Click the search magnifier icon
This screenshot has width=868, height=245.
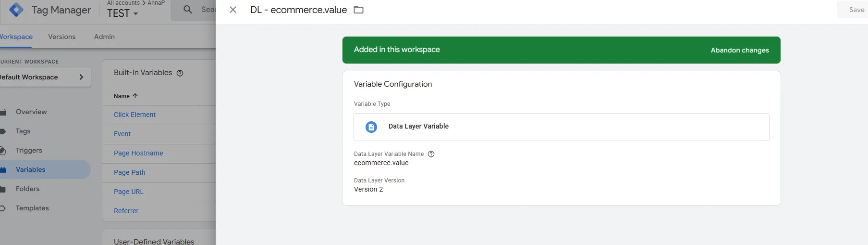pos(188,10)
